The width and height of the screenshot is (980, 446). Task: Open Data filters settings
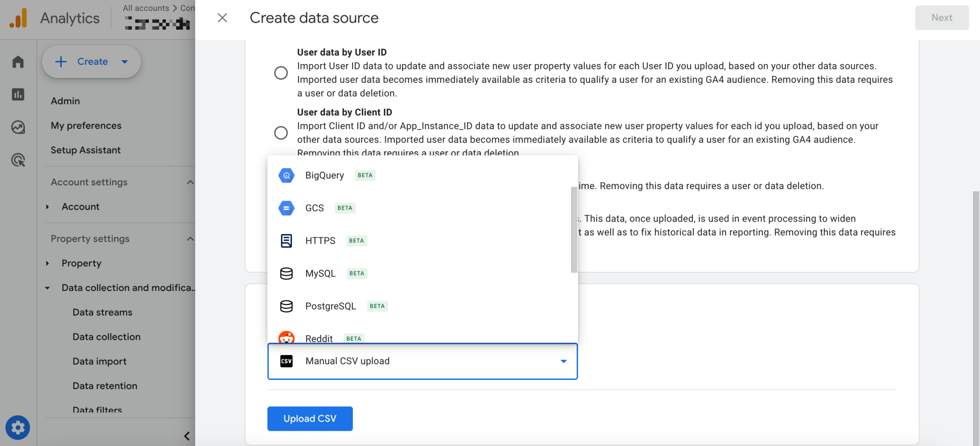[97, 410]
